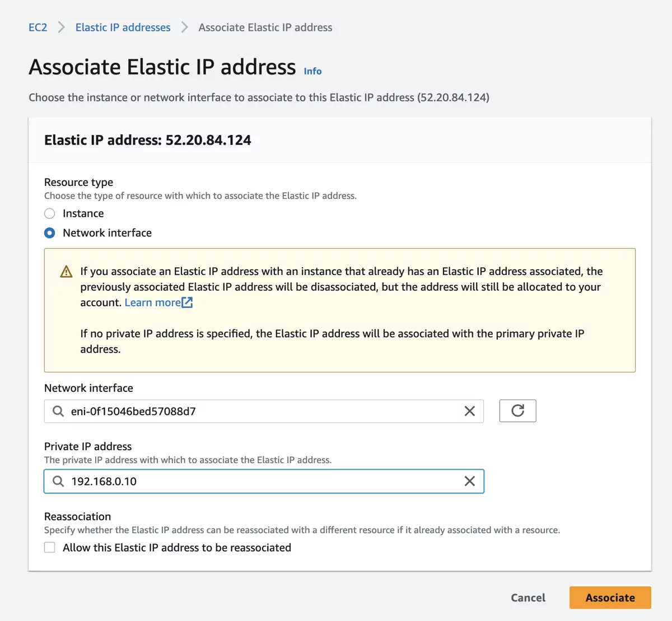Click the warning triangle in the yellow banner
The width and height of the screenshot is (672, 621).
click(66, 271)
